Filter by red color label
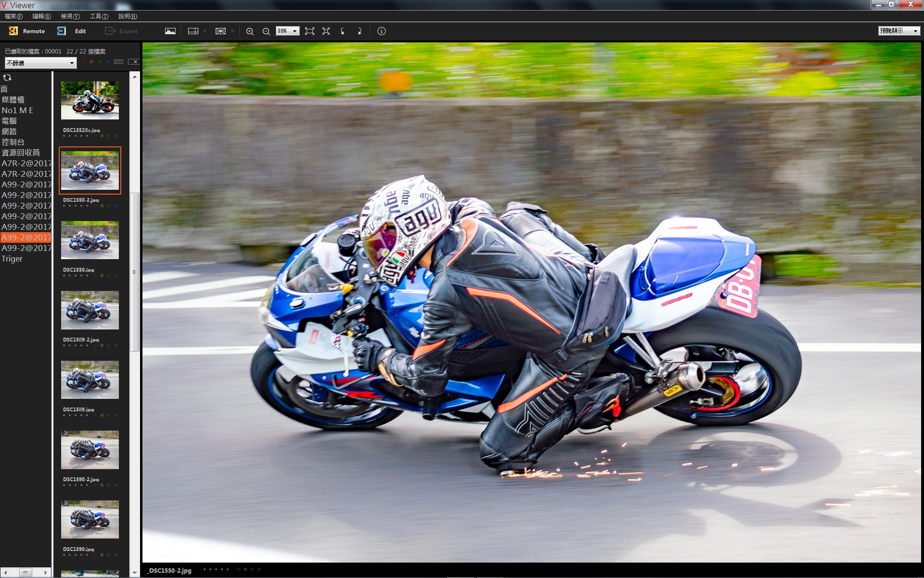Screen dimensions: 924x578 83,62
